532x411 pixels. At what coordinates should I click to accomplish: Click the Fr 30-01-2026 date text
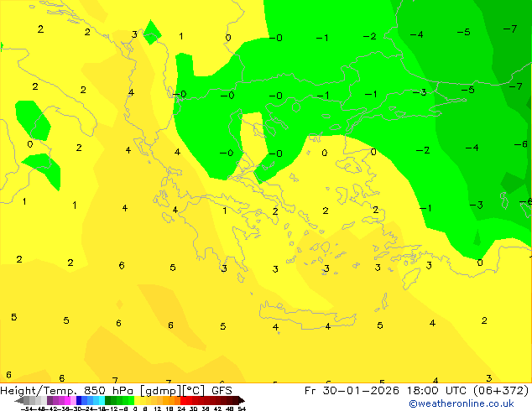(352, 391)
